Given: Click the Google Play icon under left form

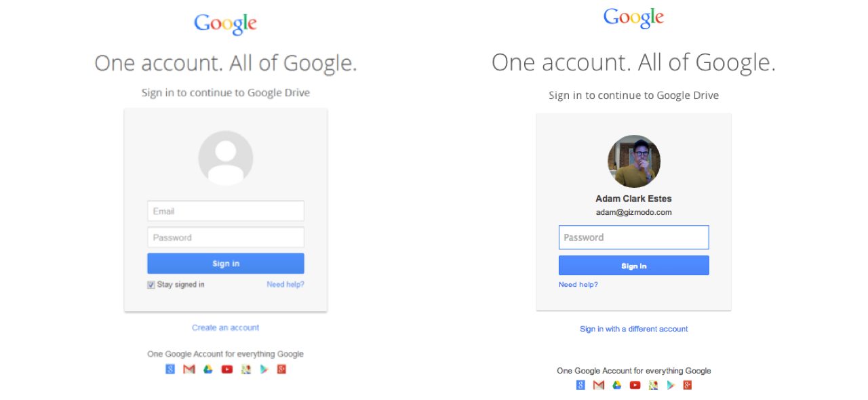Looking at the screenshot, I should pos(264,369).
